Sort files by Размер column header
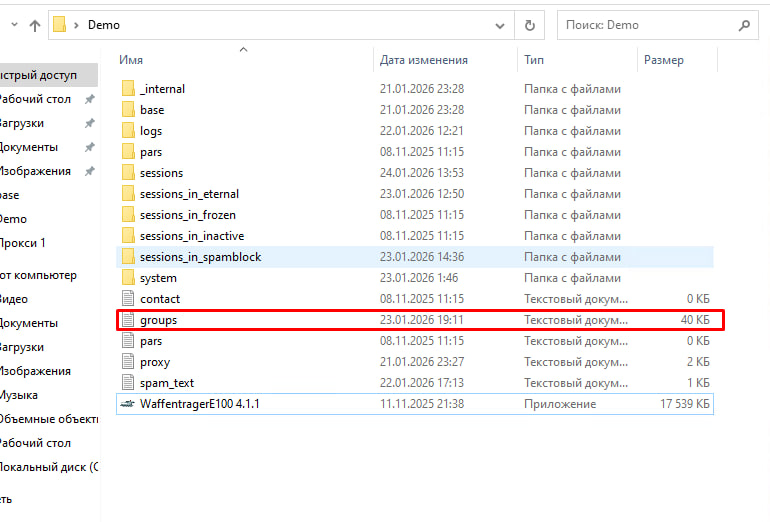This screenshot has width=770, height=522. (664, 60)
